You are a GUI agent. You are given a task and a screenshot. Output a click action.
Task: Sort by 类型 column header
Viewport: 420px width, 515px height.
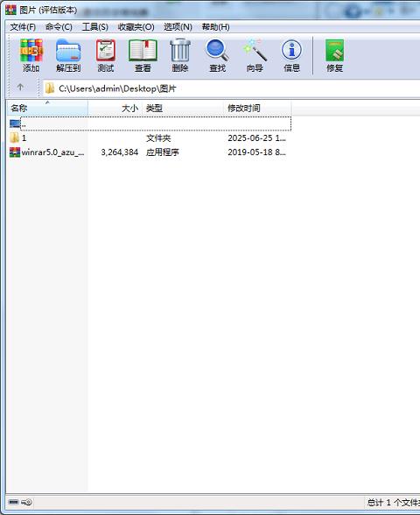183,108
